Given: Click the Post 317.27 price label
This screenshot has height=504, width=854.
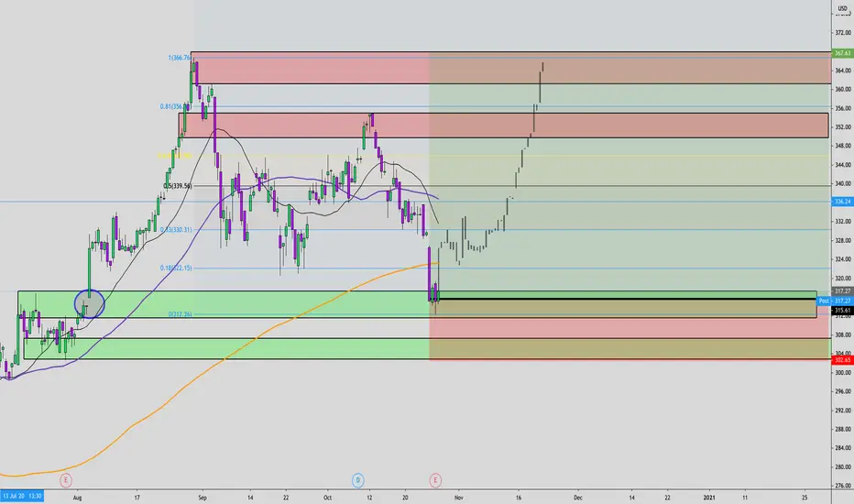Looking at the screenshot, I should [835, 301].
